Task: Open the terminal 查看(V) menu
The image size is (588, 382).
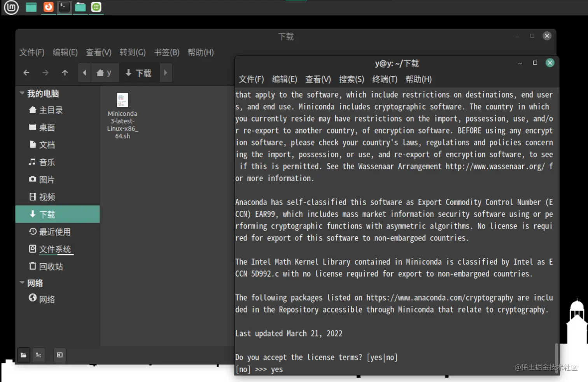Action: (x=318, y=79)
